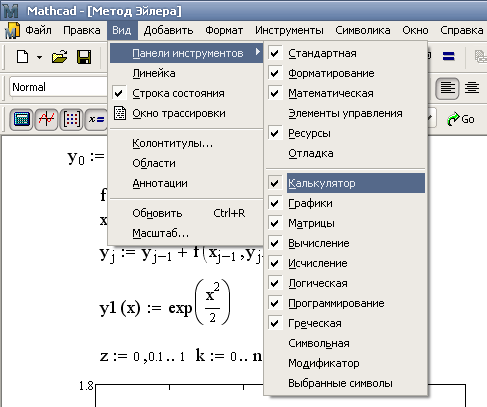Toggle Калькулятор toolbar checkbox

346,183
